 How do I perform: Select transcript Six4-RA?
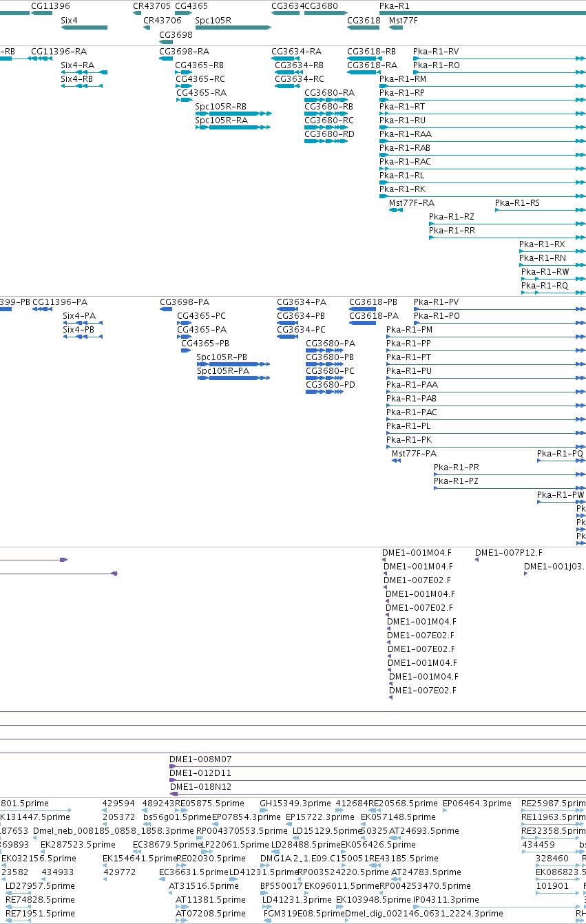(76, 65)
